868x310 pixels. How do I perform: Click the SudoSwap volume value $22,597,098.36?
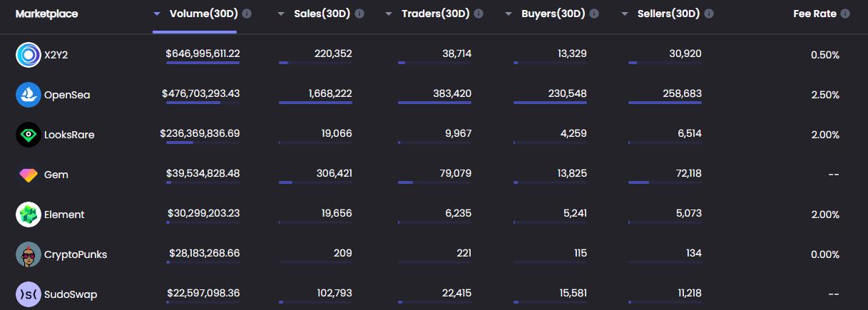pos(203,293)
